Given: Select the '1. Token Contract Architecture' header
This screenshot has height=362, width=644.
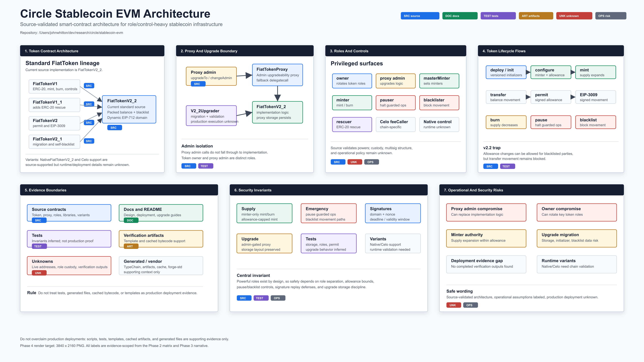Looking at the screenshot, I should point(92,51).
